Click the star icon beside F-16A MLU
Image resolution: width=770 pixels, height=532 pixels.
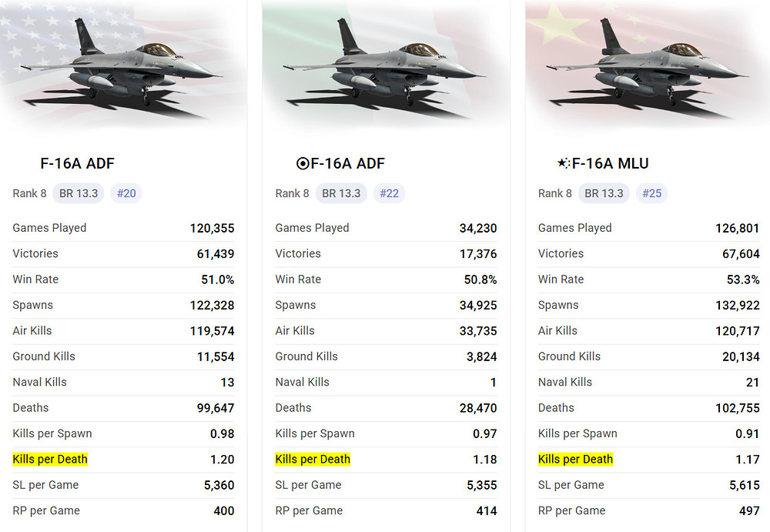[564, 163]
